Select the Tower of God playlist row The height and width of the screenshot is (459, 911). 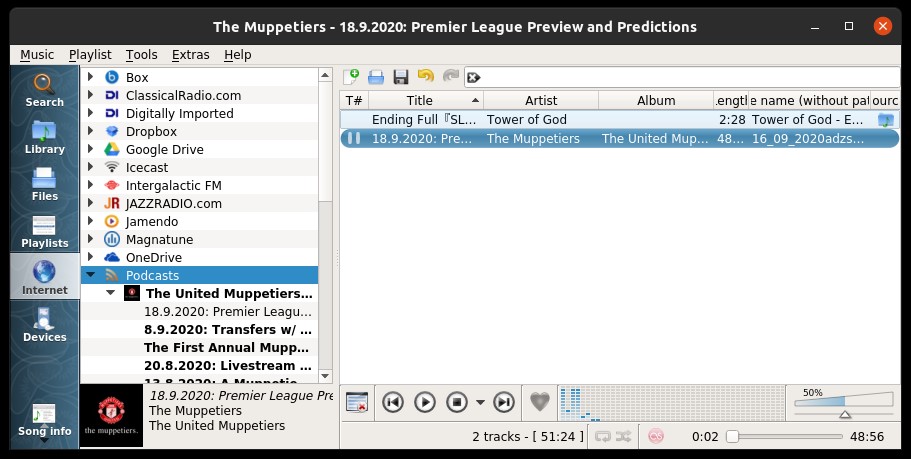(x=619, y=120)
